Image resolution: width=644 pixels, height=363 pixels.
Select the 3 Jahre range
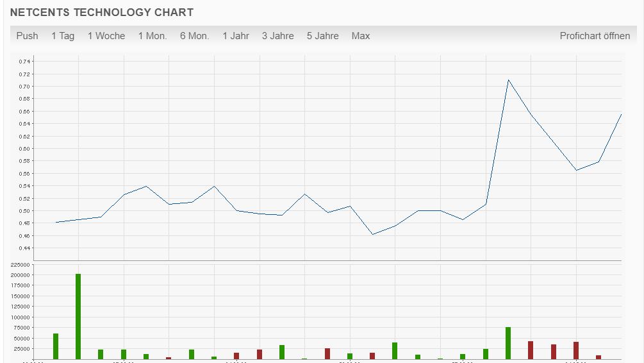coord(278,36)
